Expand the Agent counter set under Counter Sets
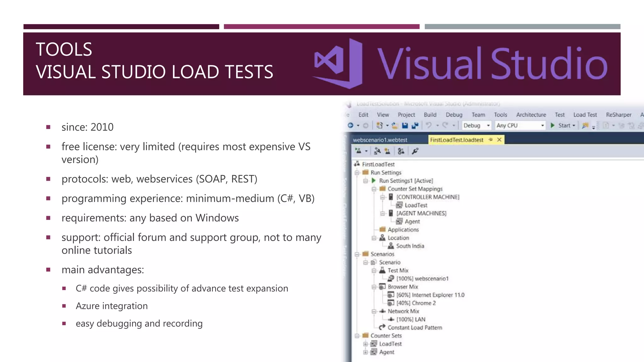The width and height of the screenshot is (644, 362). click(365, 352)
